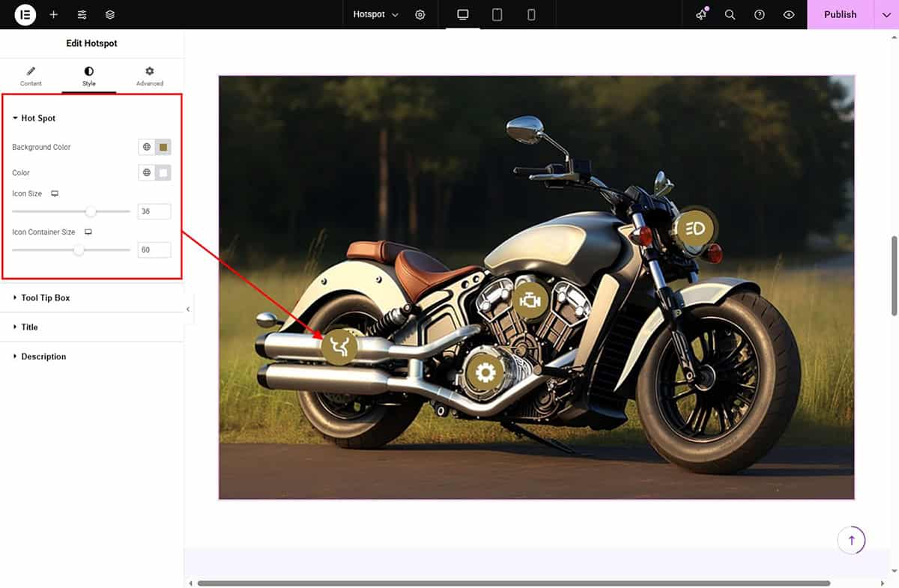The height and width of the screenshot is (588, 899).
Task: Open global color for Color setting
Action: click(x=147, y=173)
